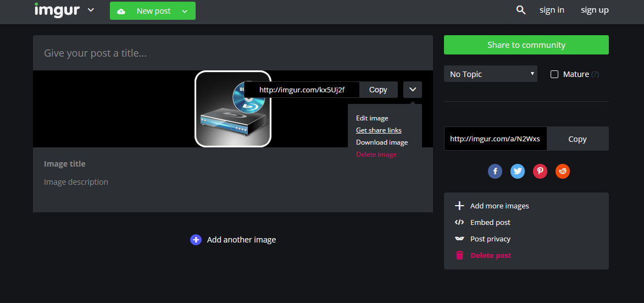Click the (?) help next to Mature
Screen dimensions: 644x303
(x=595, y=74)
